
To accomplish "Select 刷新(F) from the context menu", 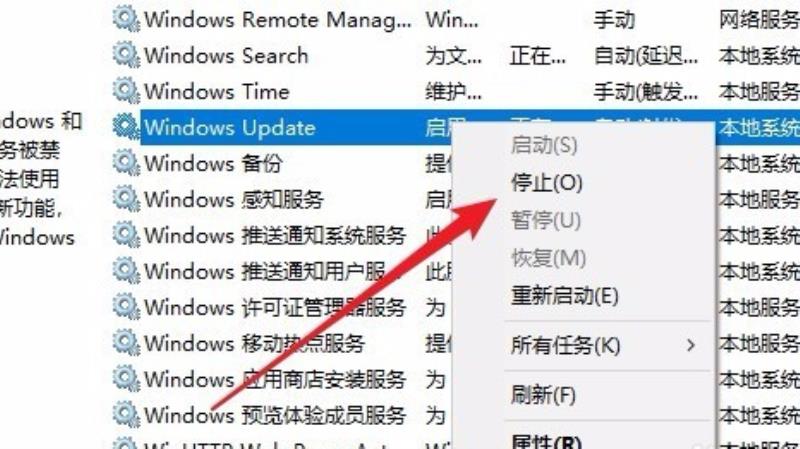I will (x=543, y=395).
